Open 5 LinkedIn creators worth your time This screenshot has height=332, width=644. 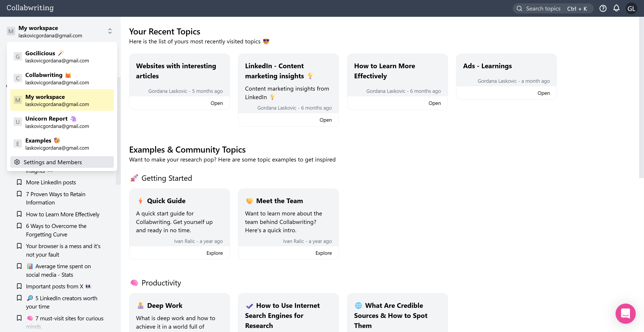coord(62,302)
